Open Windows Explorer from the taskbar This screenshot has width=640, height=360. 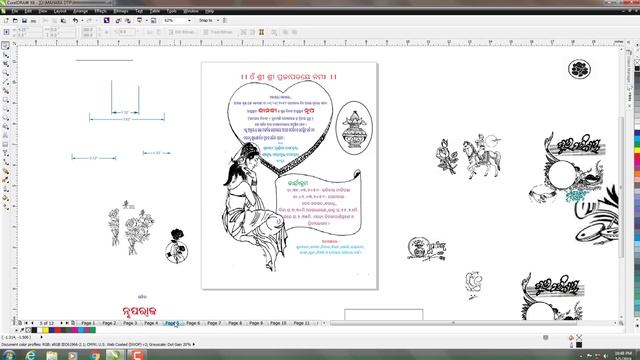pyautogui.click(x=52, y=355)
